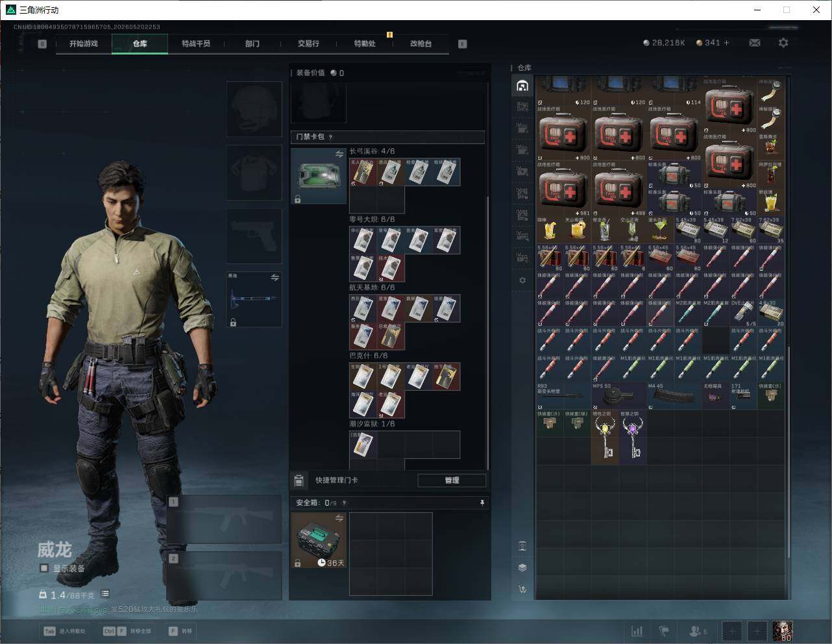Click the 门禁卡包 help question mark
The width and height of the screenshot is (832, 644).
pyautogui.click(x=331, y=137)
